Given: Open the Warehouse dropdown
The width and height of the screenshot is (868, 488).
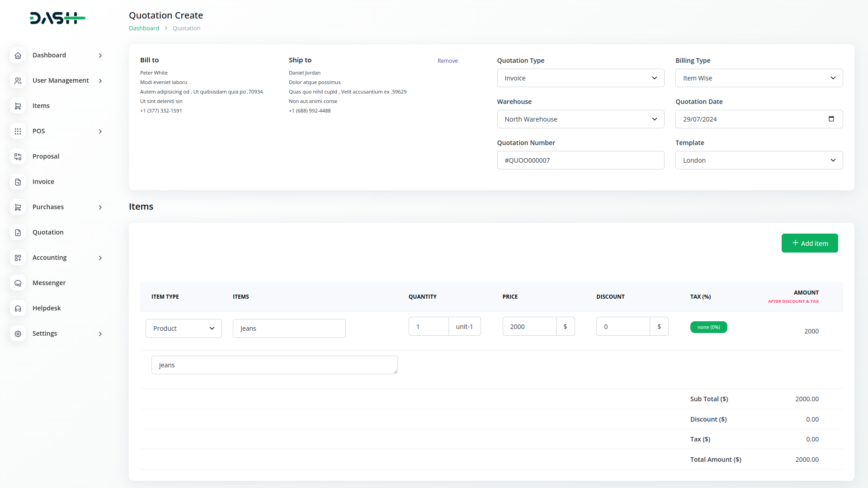Looking at the screenshot, I should tap(580, 119).
